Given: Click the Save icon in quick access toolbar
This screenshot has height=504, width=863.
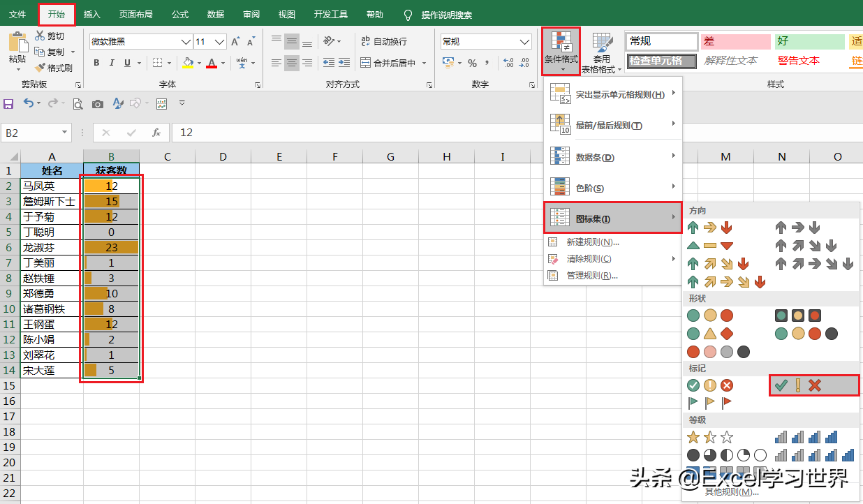Looking at the screenshot, I should point(8,104).
